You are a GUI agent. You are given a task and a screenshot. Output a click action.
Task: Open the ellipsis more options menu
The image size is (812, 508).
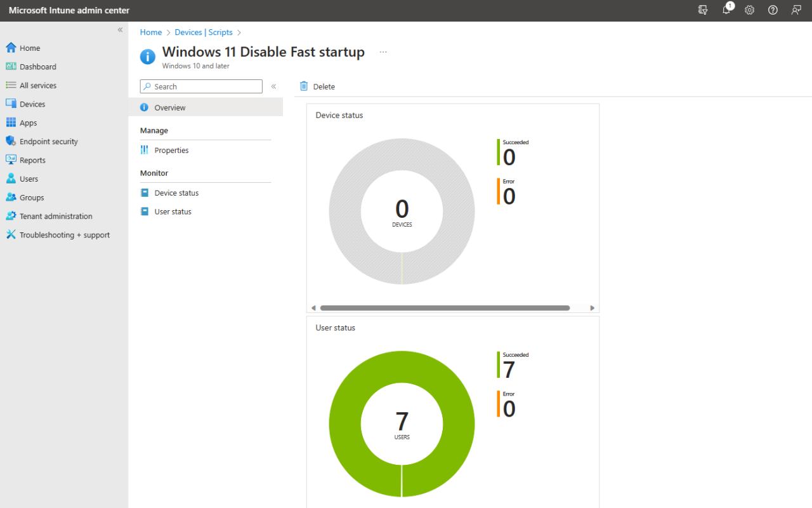[383, 52]
